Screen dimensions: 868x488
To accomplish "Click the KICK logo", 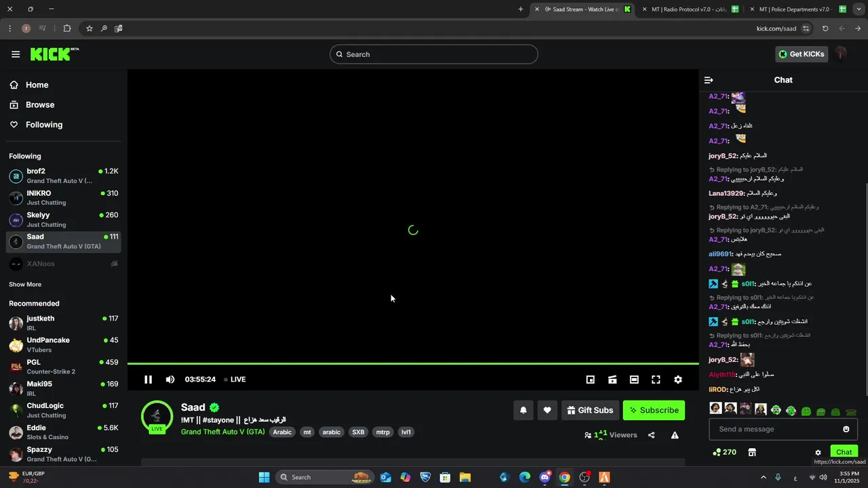I will 54,54.
